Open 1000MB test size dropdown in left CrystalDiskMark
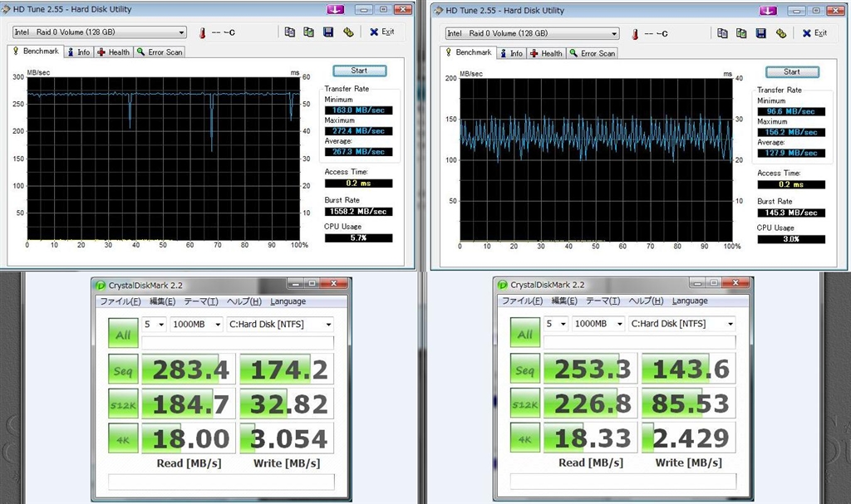 [x=196, y=324]
